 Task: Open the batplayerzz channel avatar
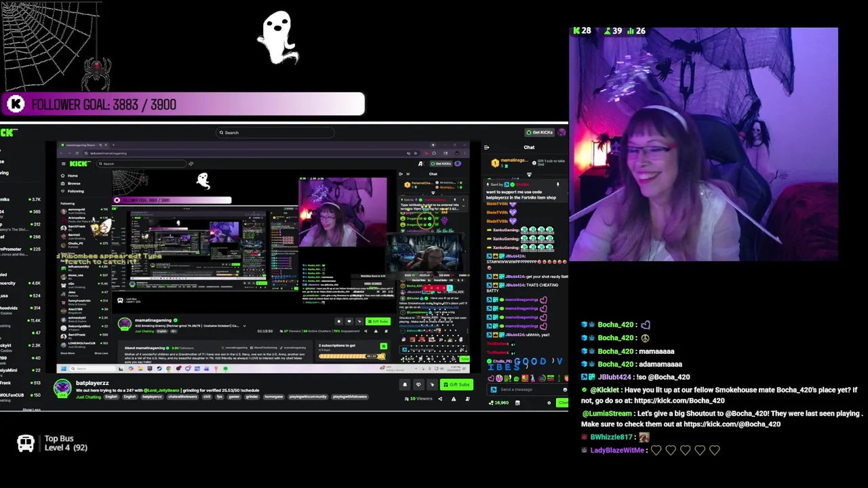62,388
